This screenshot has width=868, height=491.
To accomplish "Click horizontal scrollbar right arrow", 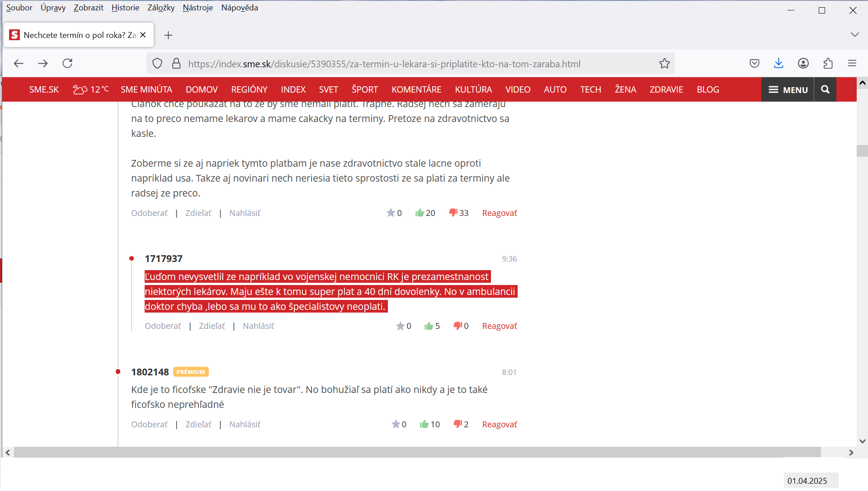I will point(851,453).
